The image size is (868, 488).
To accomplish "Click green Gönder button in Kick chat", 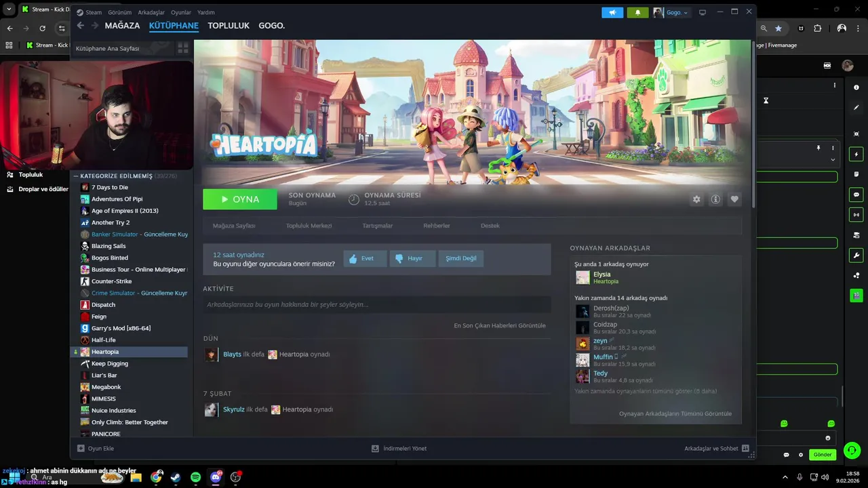I will click(x=823, y=455).
